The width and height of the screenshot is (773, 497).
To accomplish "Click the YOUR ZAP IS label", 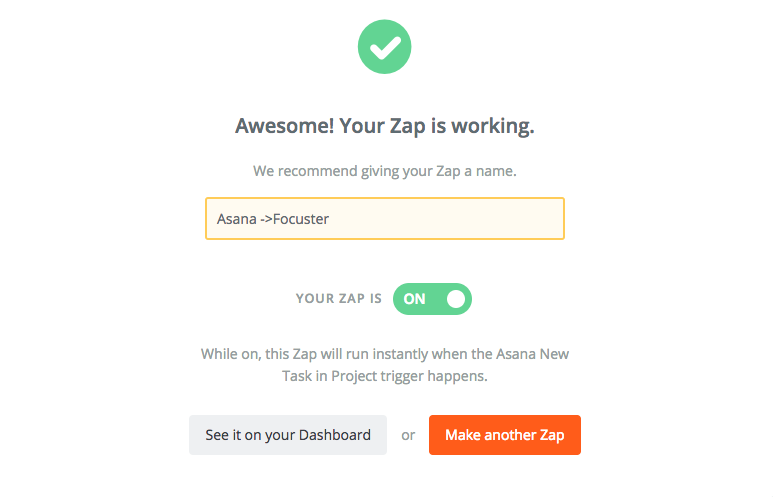I will 339,299.
